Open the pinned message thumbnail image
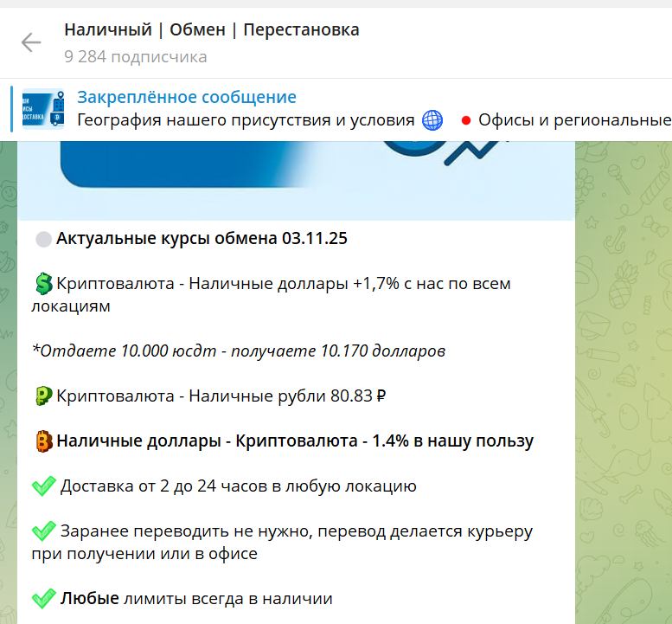The image size is (672, 624). pyautogui.click(x=43, y=109)
